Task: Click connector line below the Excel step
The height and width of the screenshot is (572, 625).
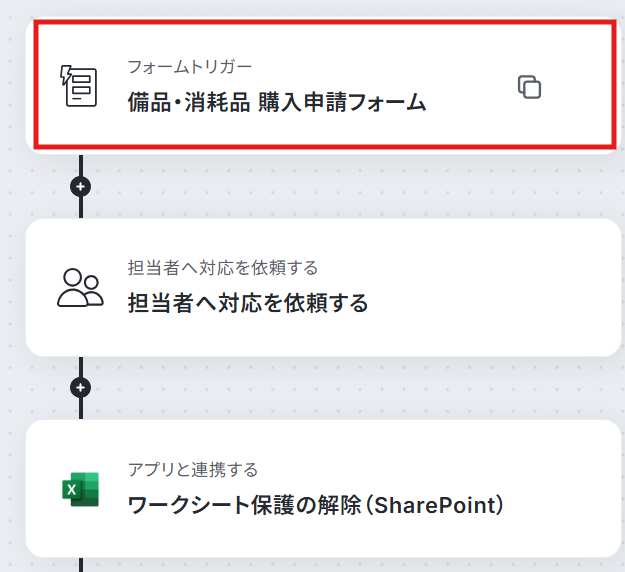Action: (x=81, y=565)
